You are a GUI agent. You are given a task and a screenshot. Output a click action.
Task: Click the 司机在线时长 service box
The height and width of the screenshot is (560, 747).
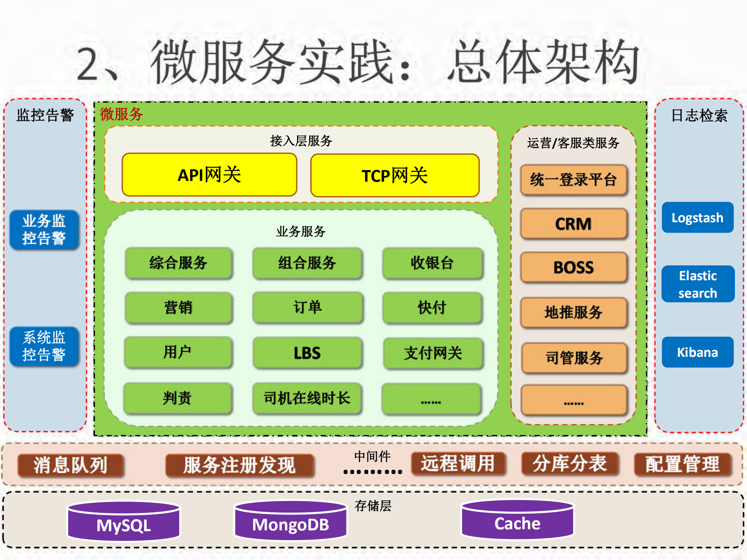coord(307,398)
